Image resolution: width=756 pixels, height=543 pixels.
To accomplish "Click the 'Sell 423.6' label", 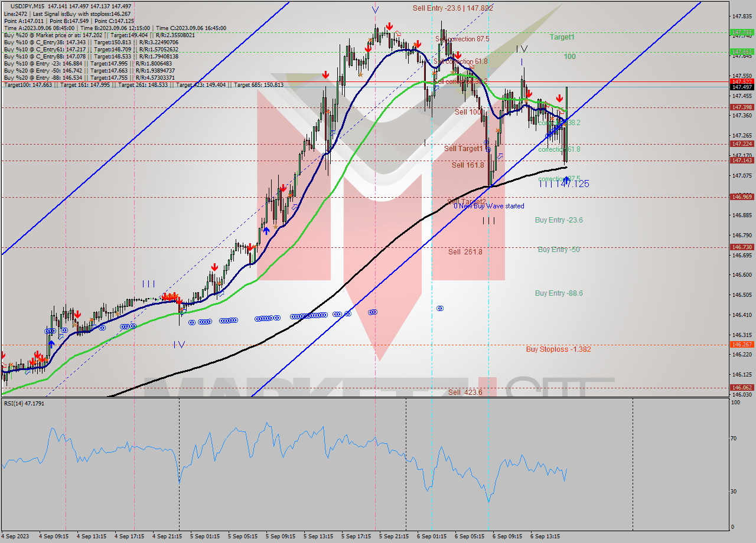I will click(465, 392).
